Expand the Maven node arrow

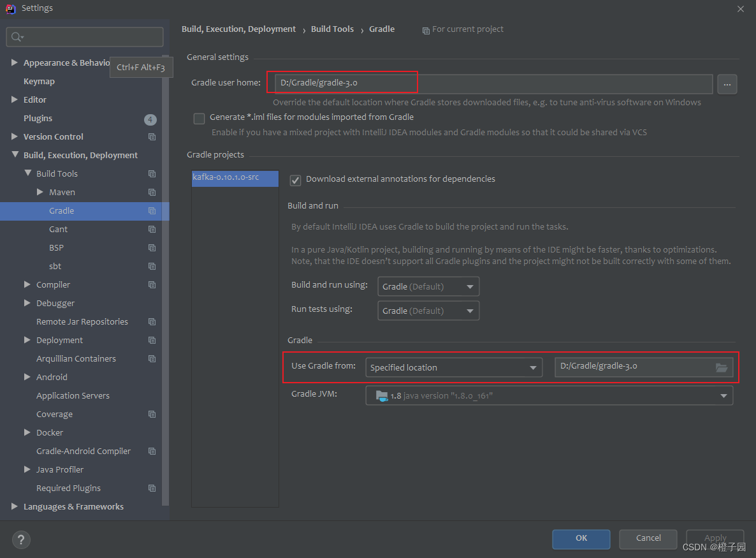(40, 192)
